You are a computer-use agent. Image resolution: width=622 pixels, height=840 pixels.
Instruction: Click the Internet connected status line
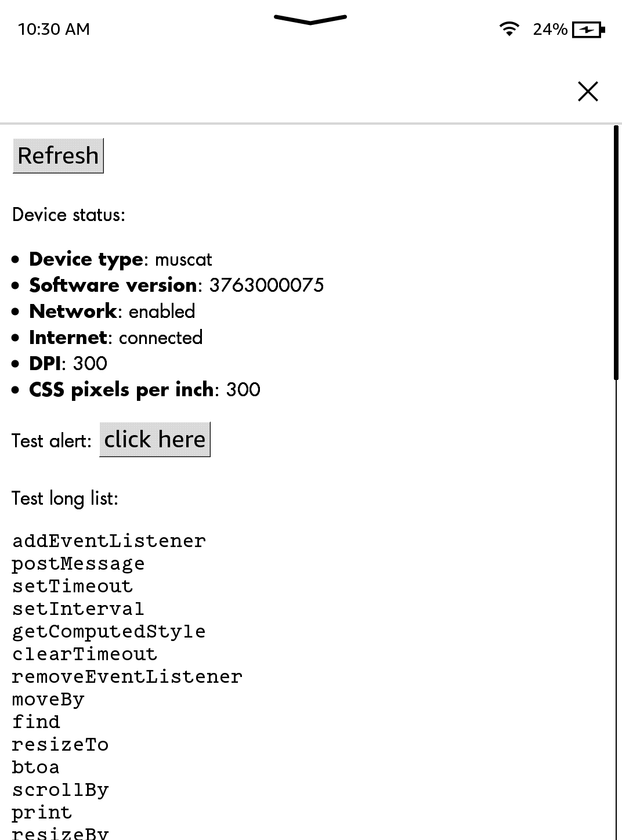click(116, 337)
